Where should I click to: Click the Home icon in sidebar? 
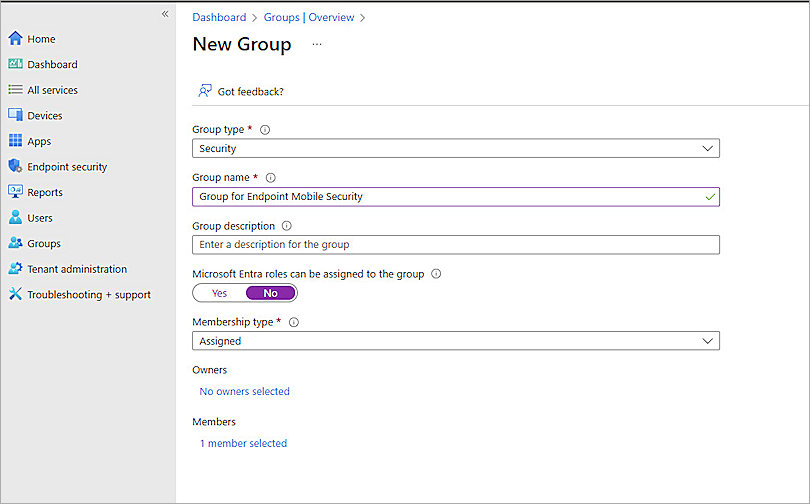(x=15, y=38)
